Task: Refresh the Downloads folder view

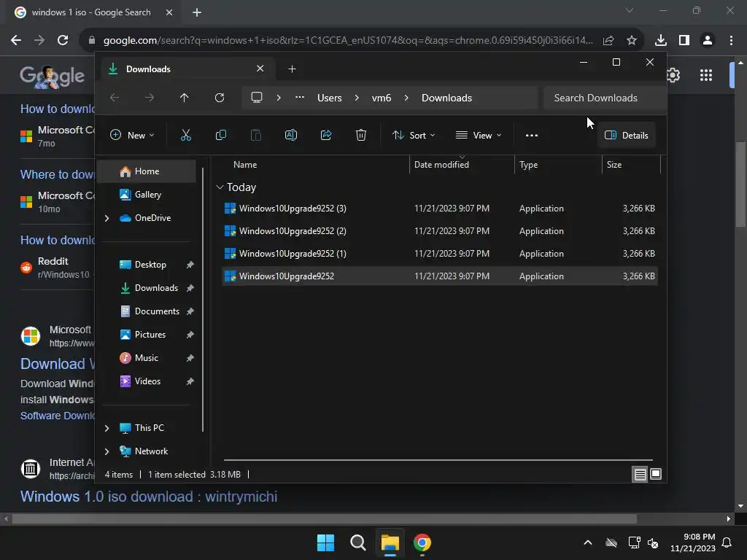Action: pos(220,98)
